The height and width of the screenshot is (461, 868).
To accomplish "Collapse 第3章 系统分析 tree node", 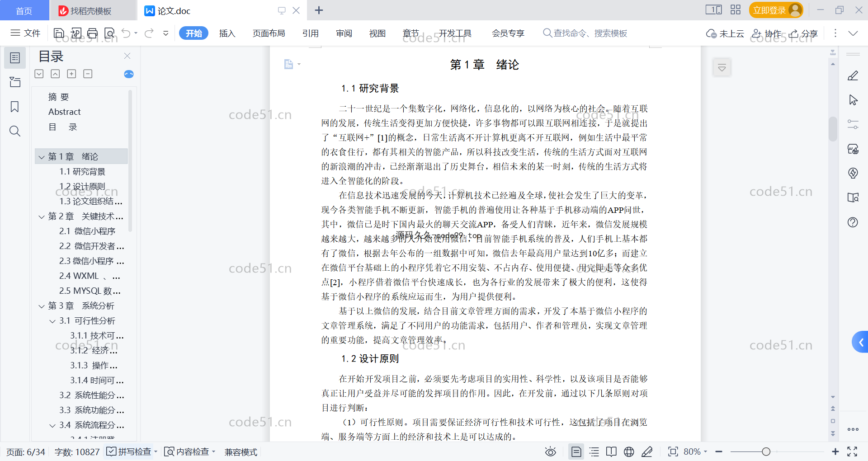I will tap(42, 306).
